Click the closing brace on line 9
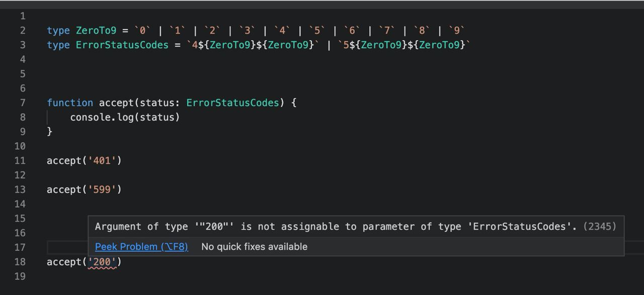Screen dimensions: 644x295 [49, 132]
